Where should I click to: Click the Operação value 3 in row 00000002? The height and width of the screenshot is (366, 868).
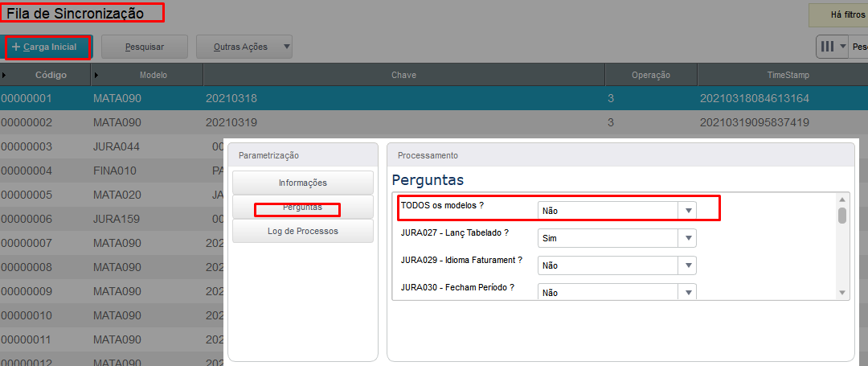click(x=611, y=122)
